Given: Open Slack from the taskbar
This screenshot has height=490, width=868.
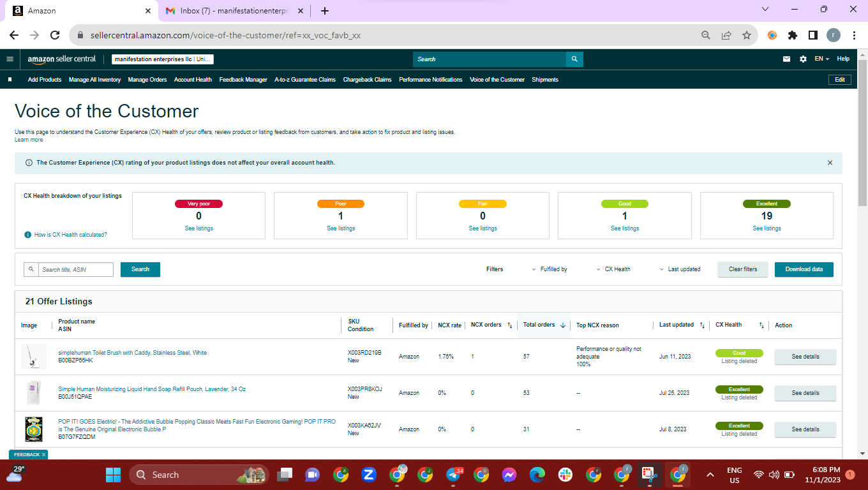Looking at the screenshot, I should click(565, 475).
